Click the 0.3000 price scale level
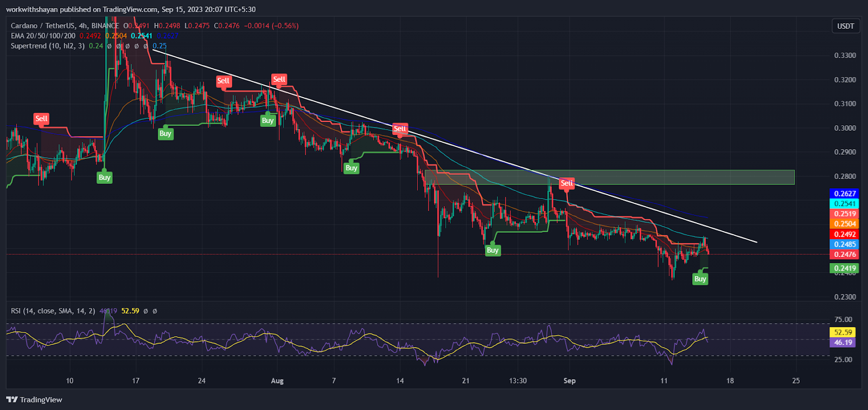 tap(845, 128)
